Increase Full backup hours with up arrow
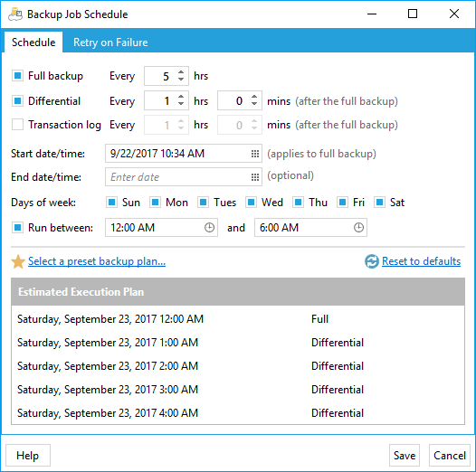Screen dimensions: 476x472 [181, 72]
